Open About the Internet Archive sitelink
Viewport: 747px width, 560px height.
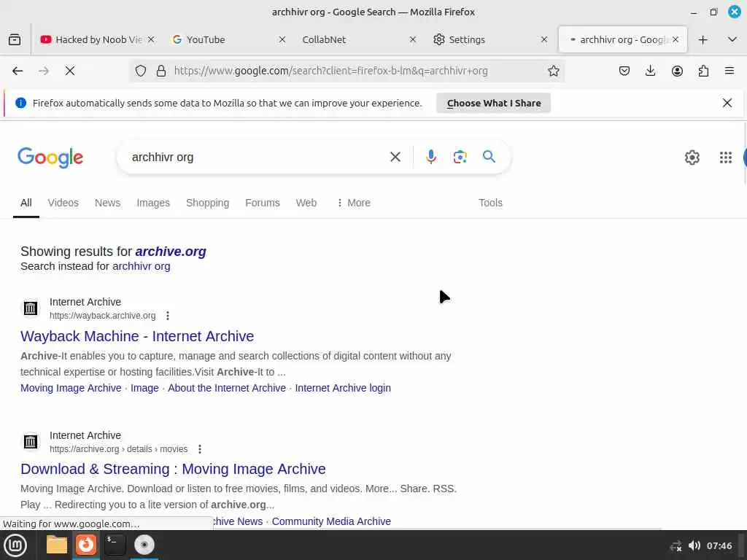coord(227,388)
